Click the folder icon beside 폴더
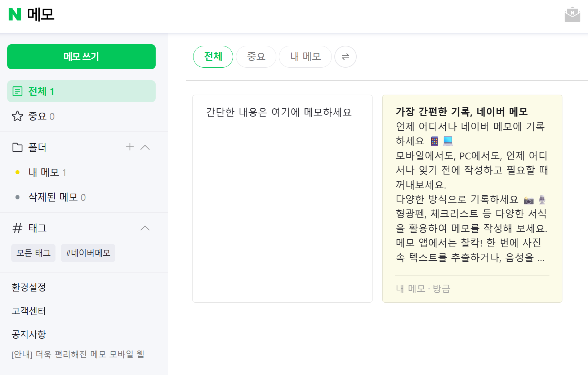This screenshot has height=375, width=588. 17,147
